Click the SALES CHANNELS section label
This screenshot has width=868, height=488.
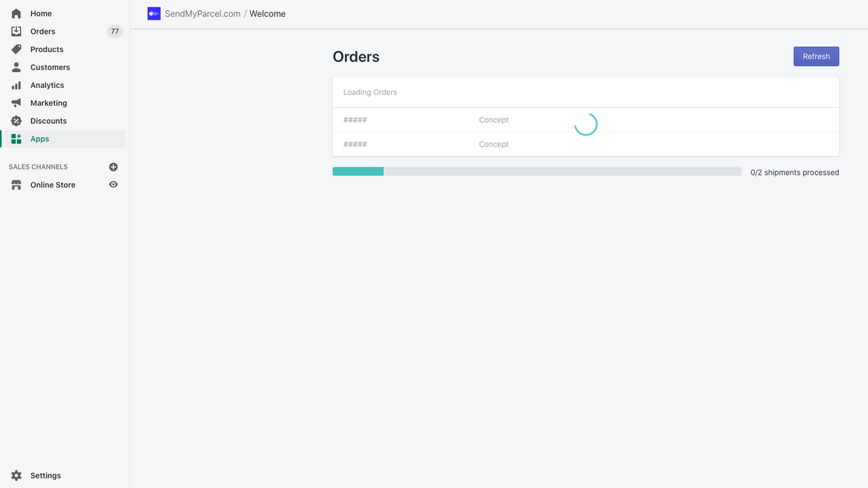[38, 167]
